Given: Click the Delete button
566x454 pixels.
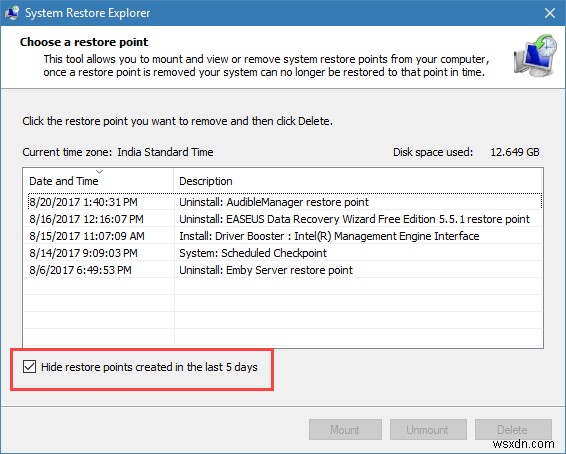Looking at the screenshot, I should (x=513, y=429).
